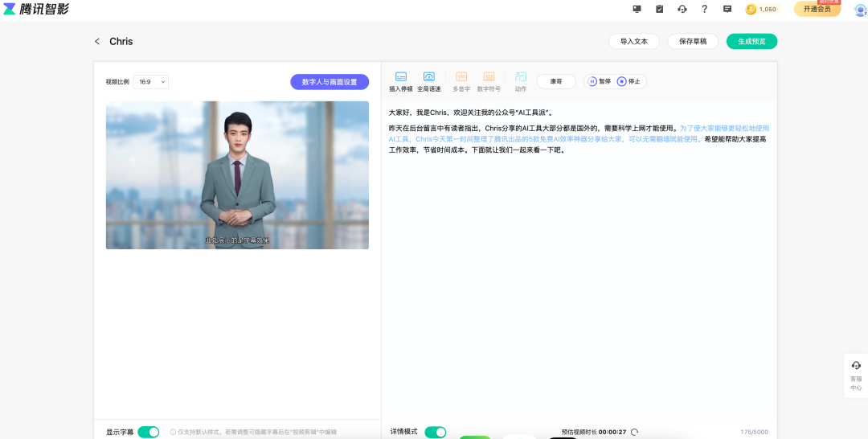Click the 导入文本 button
Screen dimensions: 868x439
tap(634, 42)
